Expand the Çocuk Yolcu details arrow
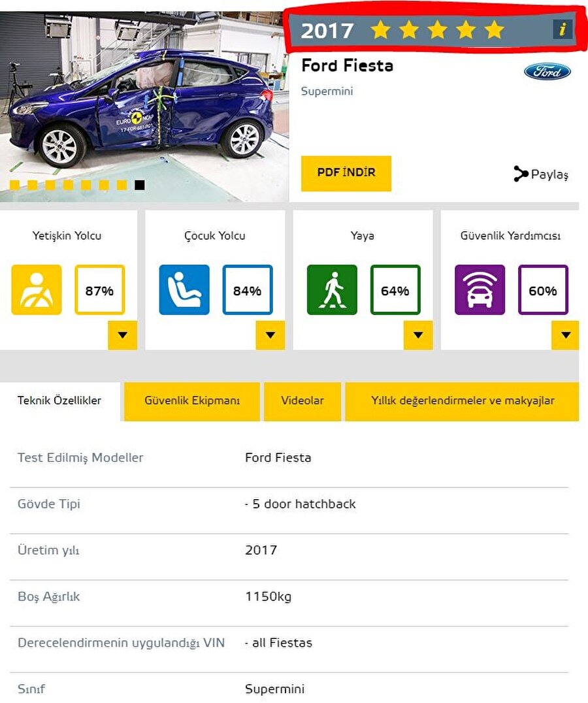The image size is (588, 703). tap(270, 335)
